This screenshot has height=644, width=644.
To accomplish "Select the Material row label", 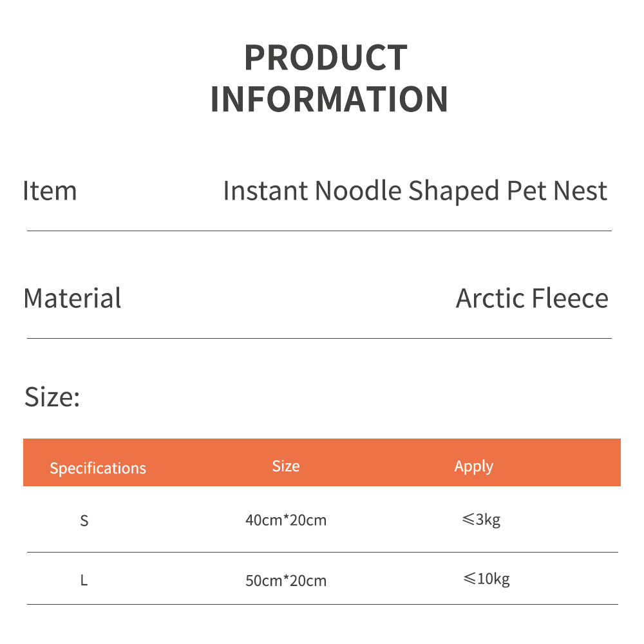I will 72,299.
